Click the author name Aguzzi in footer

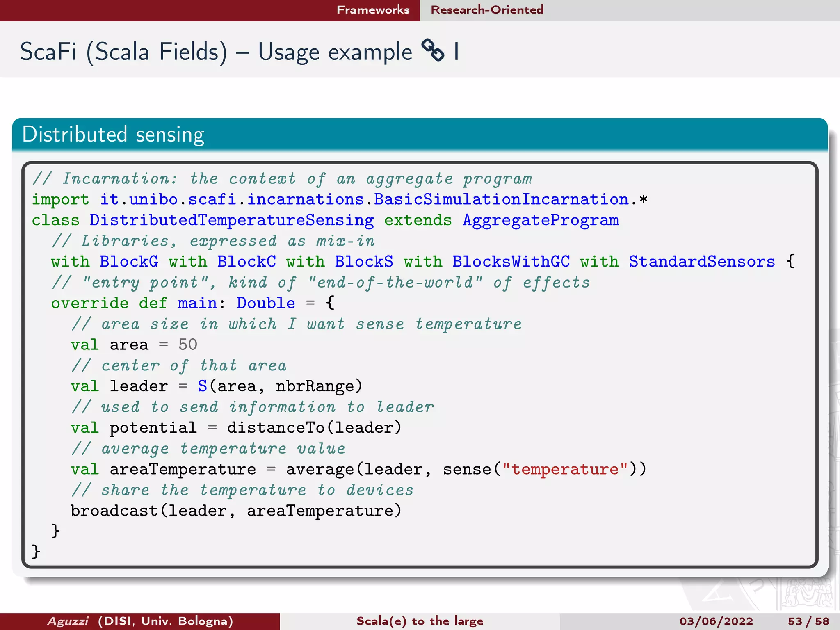click(68, 621)
